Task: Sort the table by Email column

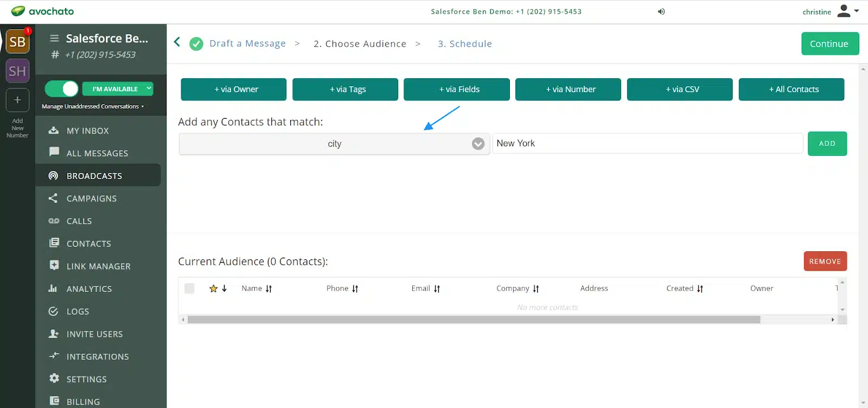Action: pos(426,289)
